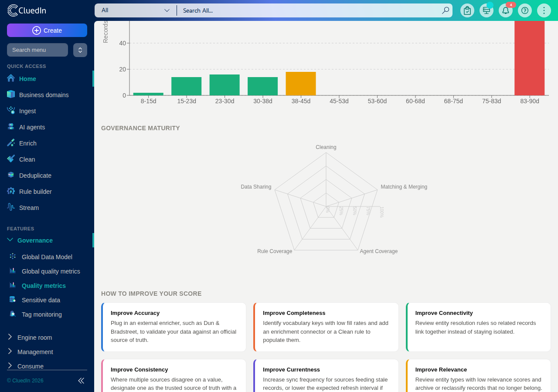
Task: Click the Cleaning radar axis label
Action: pyautogui.click(x=326, y=147)
